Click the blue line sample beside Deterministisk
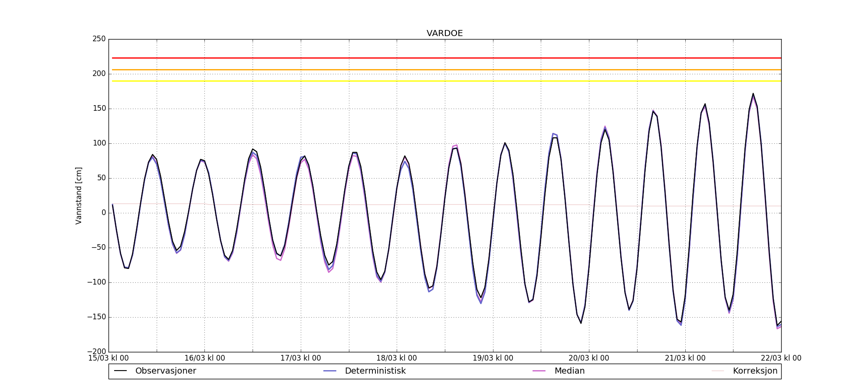The height and width of the screenshot is (391, 868). (x=330, y=371)
